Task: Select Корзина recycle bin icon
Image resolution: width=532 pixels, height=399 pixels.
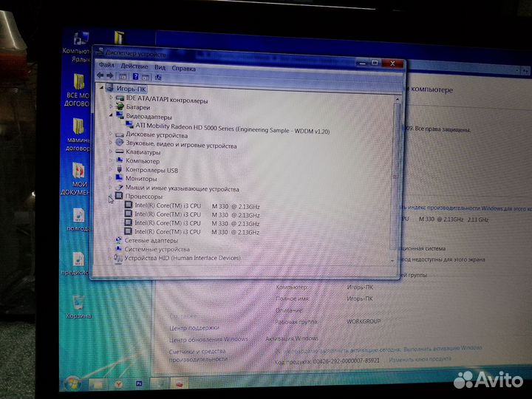Action: click(78, 307)
